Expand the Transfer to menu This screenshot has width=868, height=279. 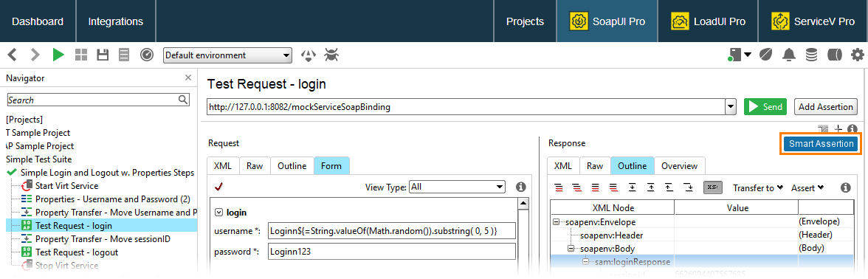(758, 188)
